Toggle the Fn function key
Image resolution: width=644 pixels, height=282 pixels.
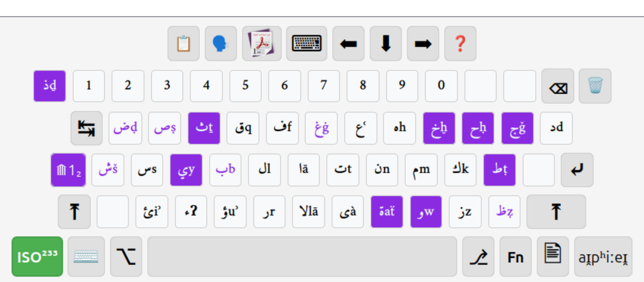pos(515,257)
